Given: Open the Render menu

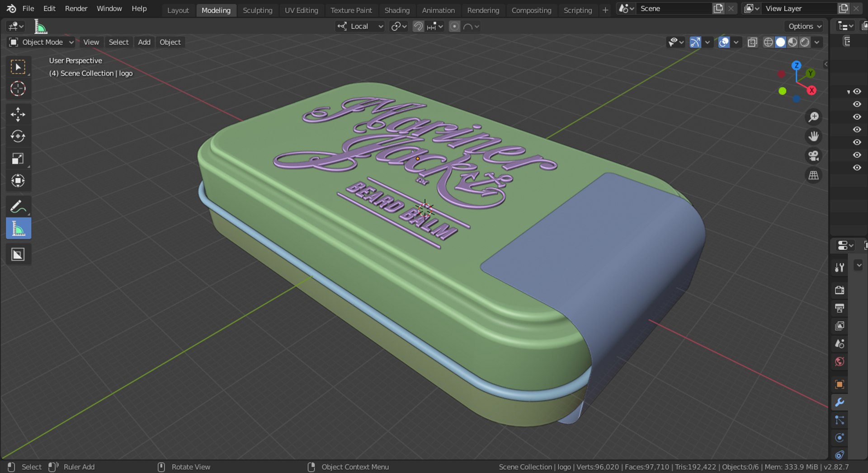Looking at the screenshot, I should point(76,9).
